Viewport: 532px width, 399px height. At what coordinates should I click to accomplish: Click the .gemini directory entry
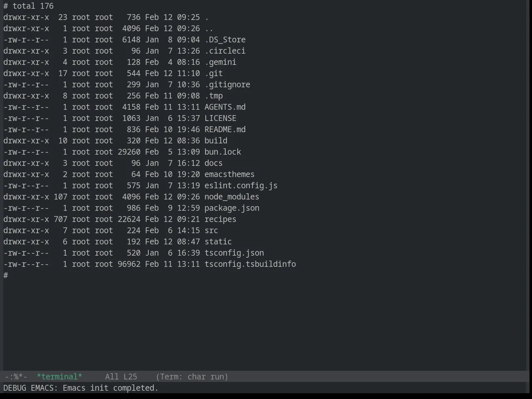point(220,62)
